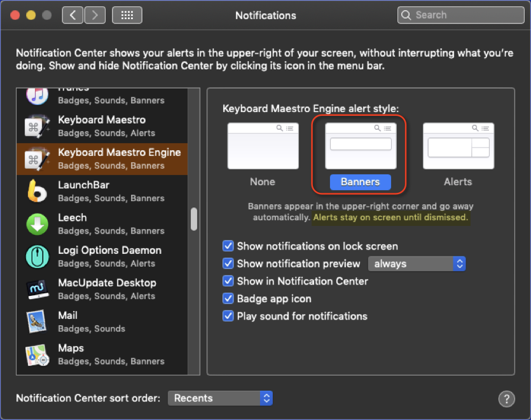
Task: Open the Recents sort order dropdown
Action: [x=220, y=398]
